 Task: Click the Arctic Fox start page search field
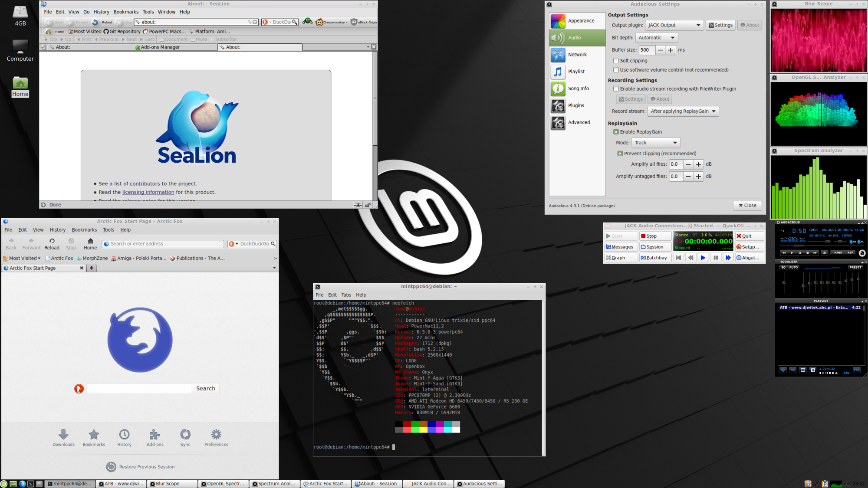(139, 389)
